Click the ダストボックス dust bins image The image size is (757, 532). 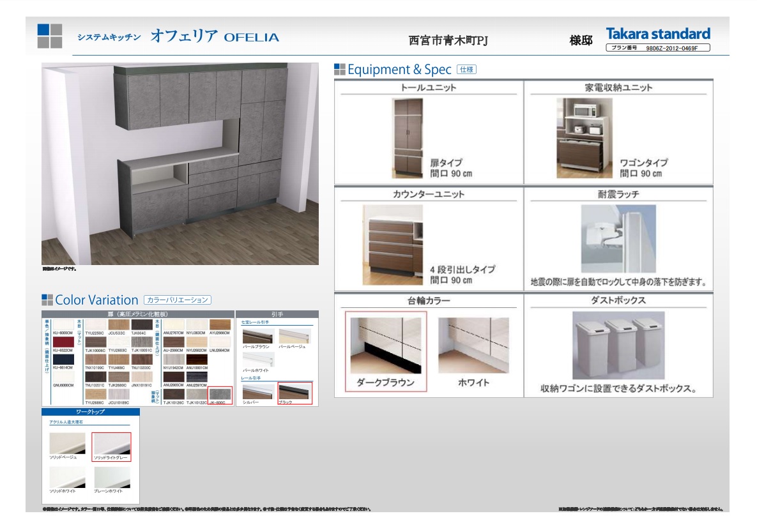tap(618, 345)
